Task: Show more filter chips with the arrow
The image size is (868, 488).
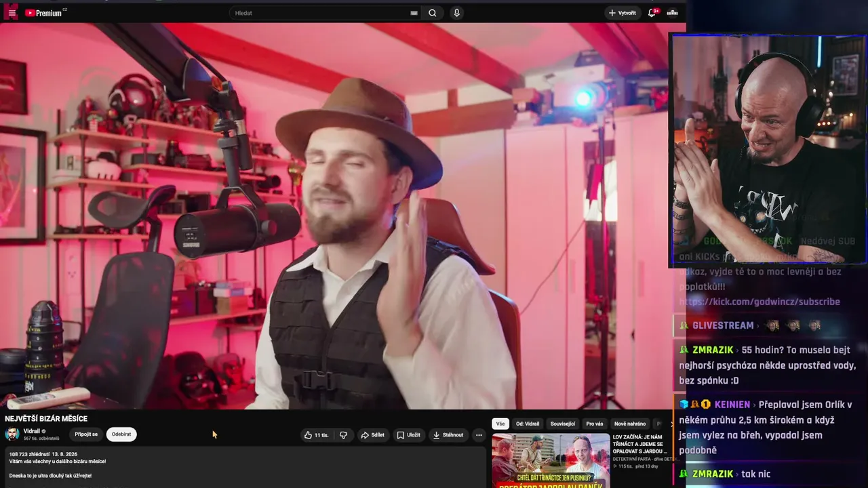Action: pyautogui.click(x=671, y=424)
